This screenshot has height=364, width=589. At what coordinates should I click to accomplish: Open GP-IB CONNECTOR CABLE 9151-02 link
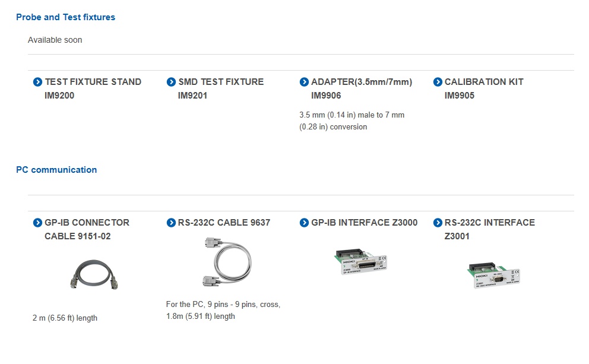click(x=87, y=229)
